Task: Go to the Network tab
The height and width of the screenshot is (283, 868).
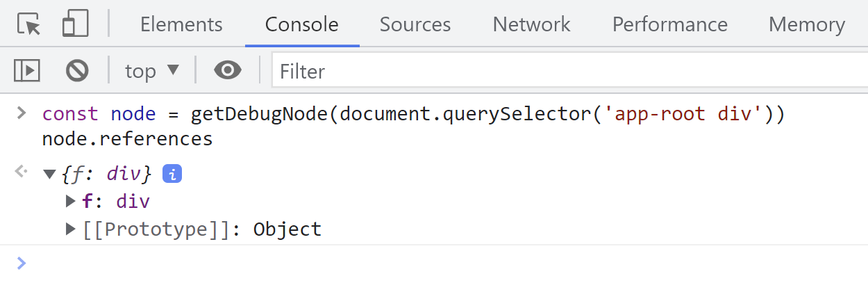Action: click(531, 24)
